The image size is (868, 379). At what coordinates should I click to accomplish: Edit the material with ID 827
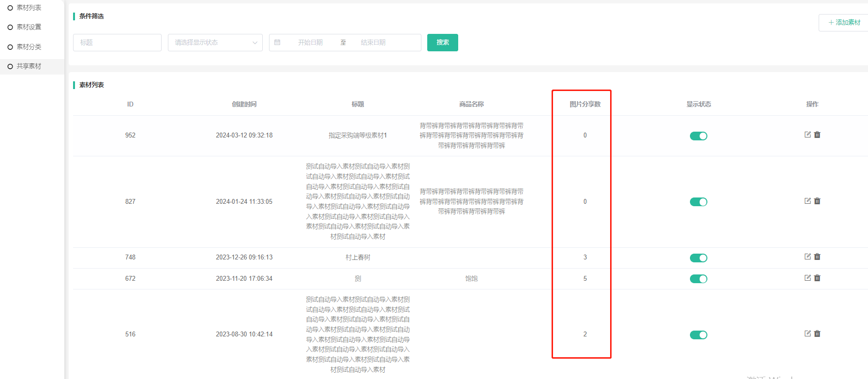tap(807, 201)
